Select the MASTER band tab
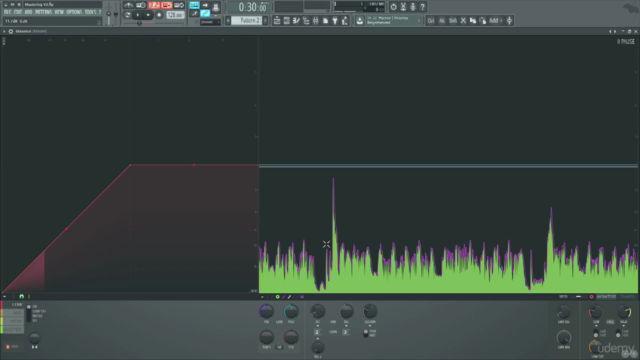Viewport: 640px width, 360px height. (x=13, y=329)
